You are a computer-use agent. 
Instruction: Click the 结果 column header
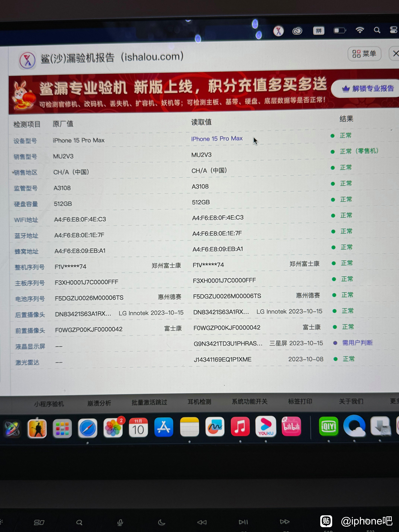pyautogui.click(x=346, y=119)
